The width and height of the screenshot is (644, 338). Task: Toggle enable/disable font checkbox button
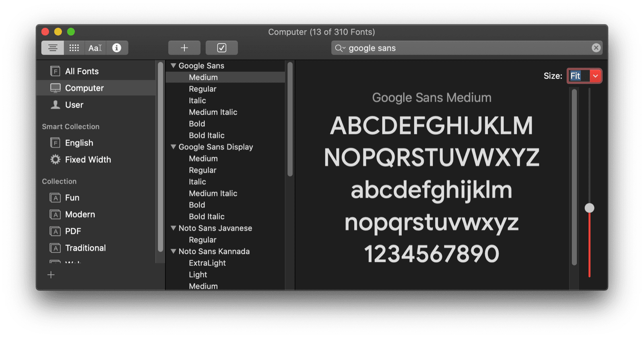click(221, 48)
